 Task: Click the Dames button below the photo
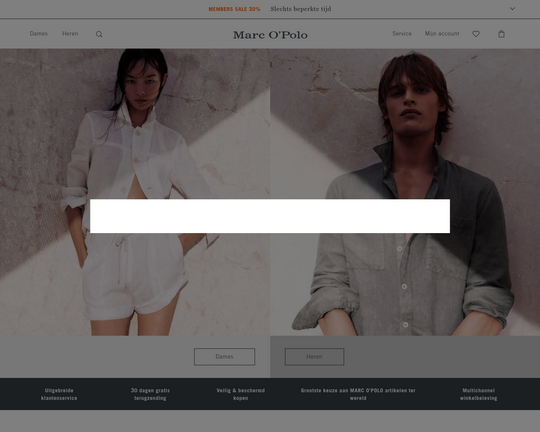click(x=225, y=357)
